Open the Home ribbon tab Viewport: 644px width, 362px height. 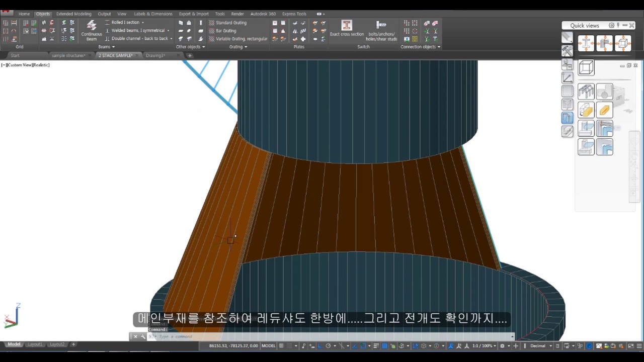(24, 14)
